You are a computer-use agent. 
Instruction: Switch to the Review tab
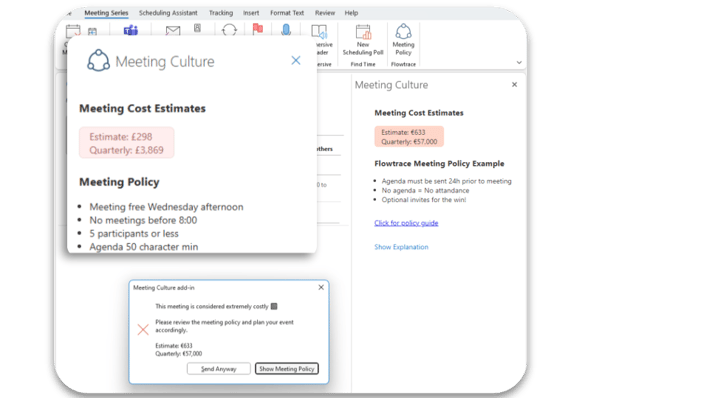pyautogui.click(x=325, y=13)
